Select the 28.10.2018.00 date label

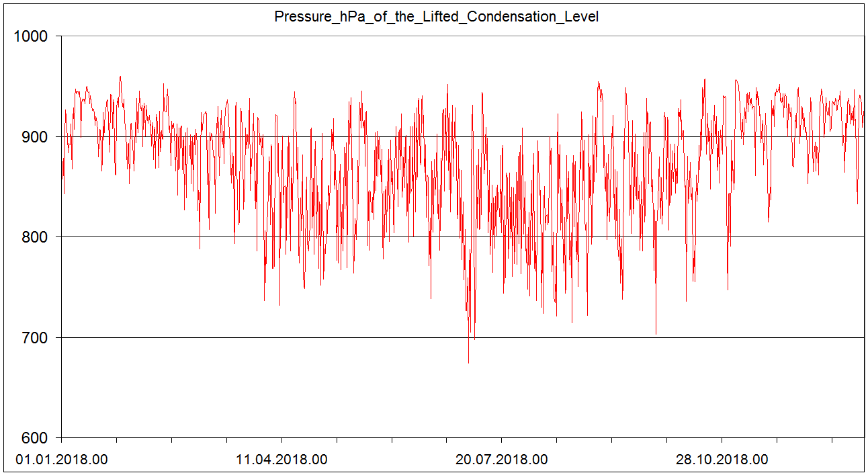[722, 460]
